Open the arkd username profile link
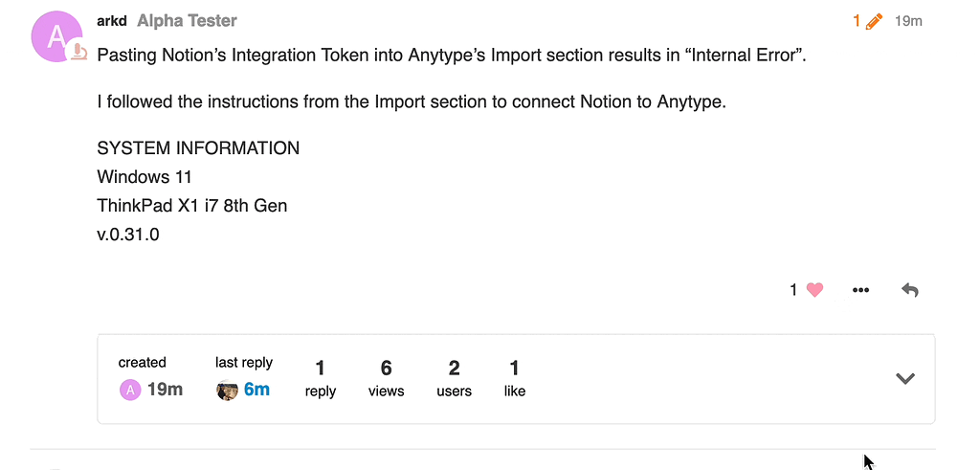 (112, 20)
